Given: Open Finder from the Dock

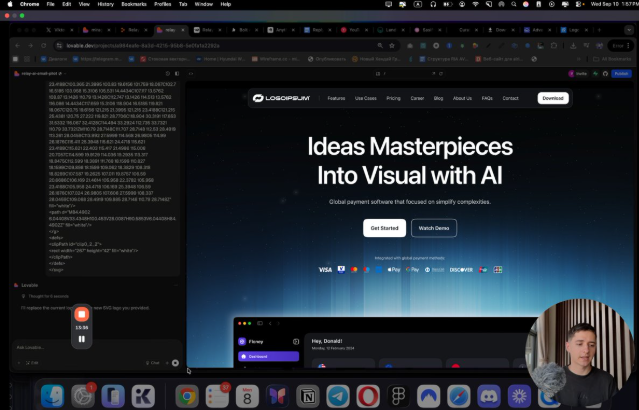Looking at the screenshot, I should pos(53,396).
